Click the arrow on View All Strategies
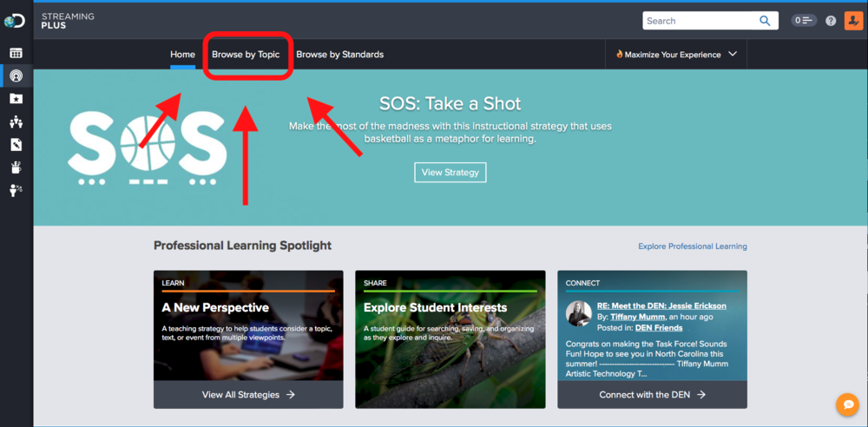The width and height of the screenshot is (868, 427). pos(291,395)
